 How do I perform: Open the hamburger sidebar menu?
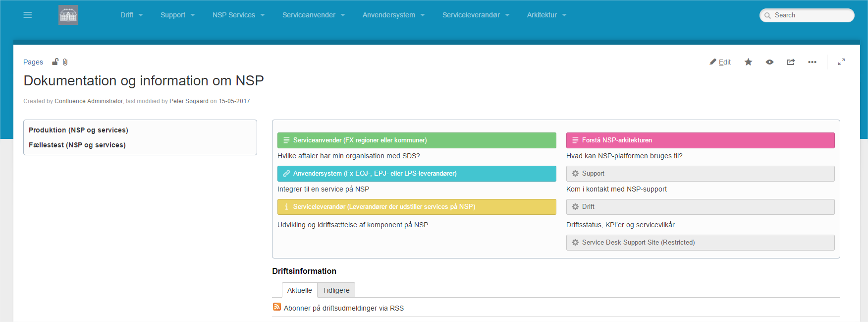point(28,15)
